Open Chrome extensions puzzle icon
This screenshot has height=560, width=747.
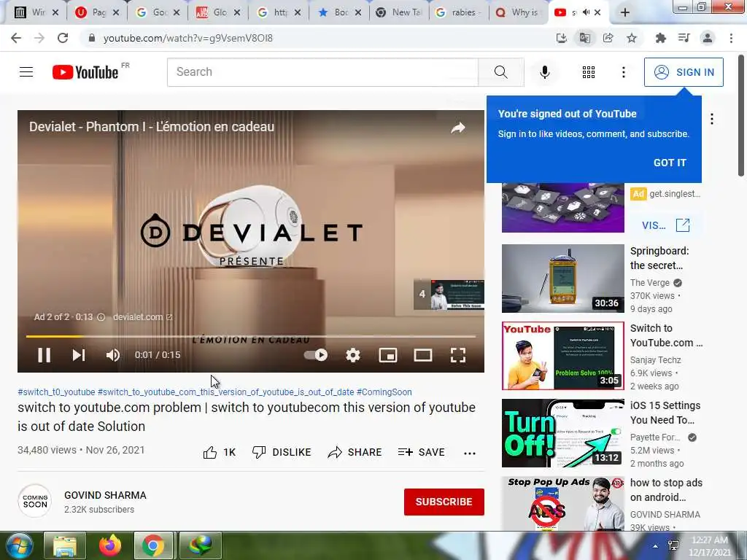pyautogui.click(x=661, y=38)
